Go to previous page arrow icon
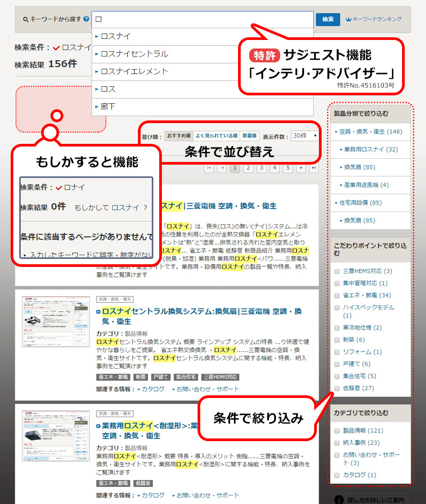This screenshot has height=504, width=426. [x=222, y=168]
